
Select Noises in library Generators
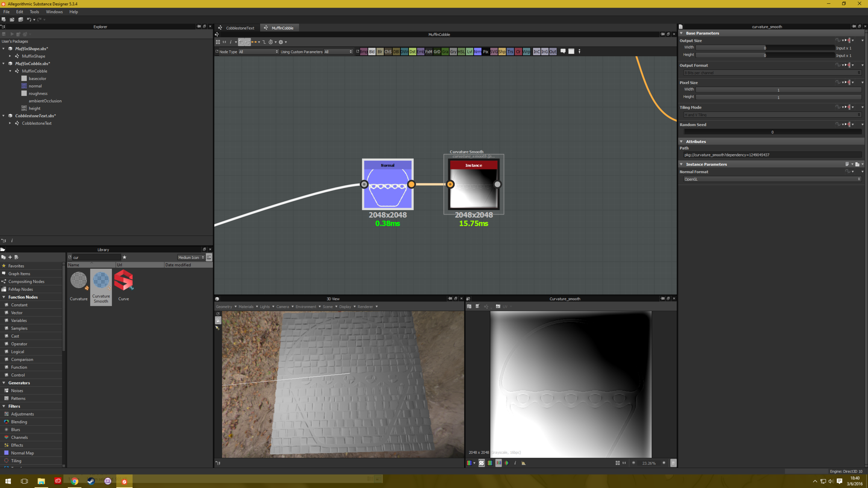[x=17, y=391]
